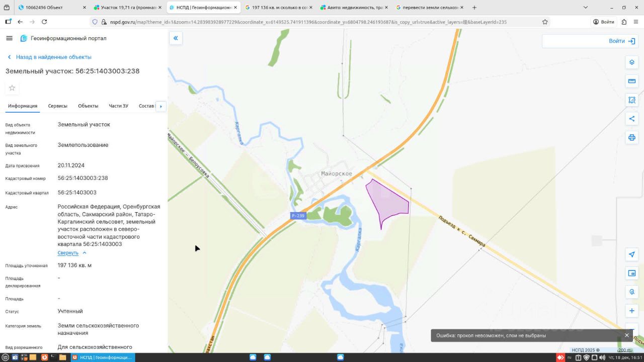Click the Firefox account Войти button
The image size is (644, 362).
(x=604, y=22)
